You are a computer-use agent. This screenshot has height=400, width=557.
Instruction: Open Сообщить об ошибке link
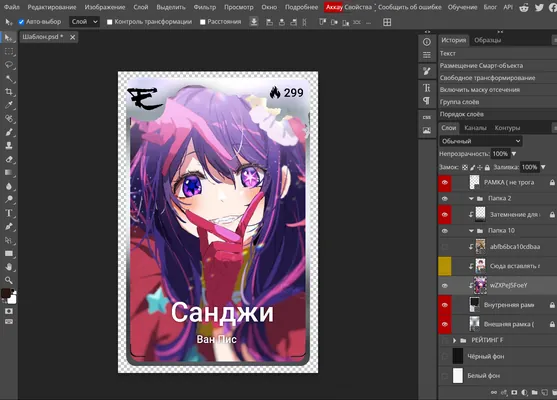point(410,7)
